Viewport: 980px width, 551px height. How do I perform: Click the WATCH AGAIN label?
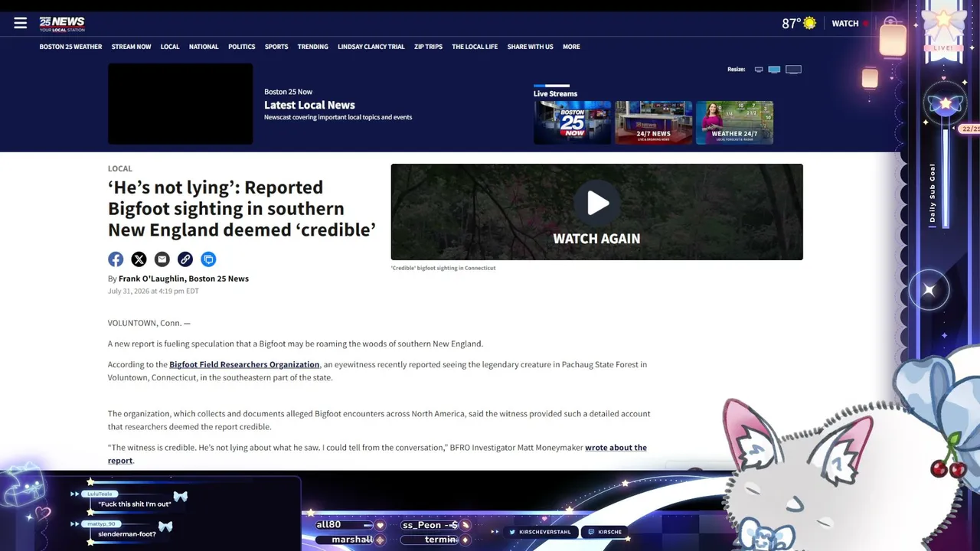point(596,239)
